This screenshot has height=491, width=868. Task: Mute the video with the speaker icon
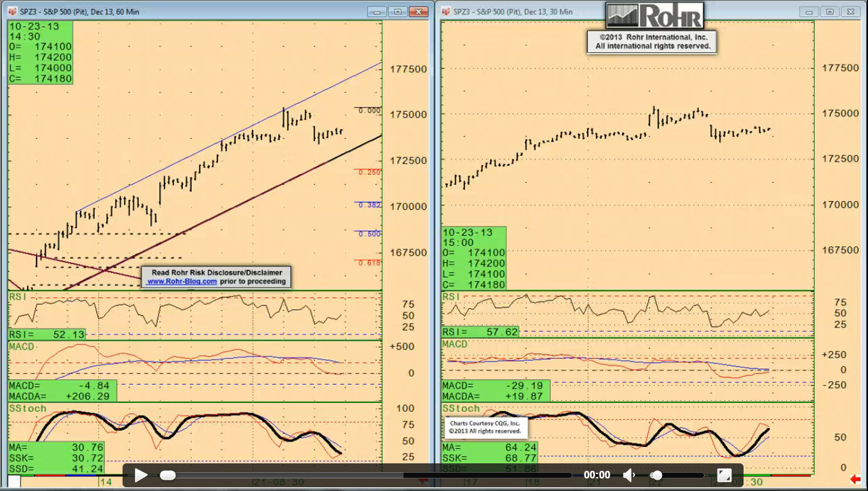tap(629, 475)
